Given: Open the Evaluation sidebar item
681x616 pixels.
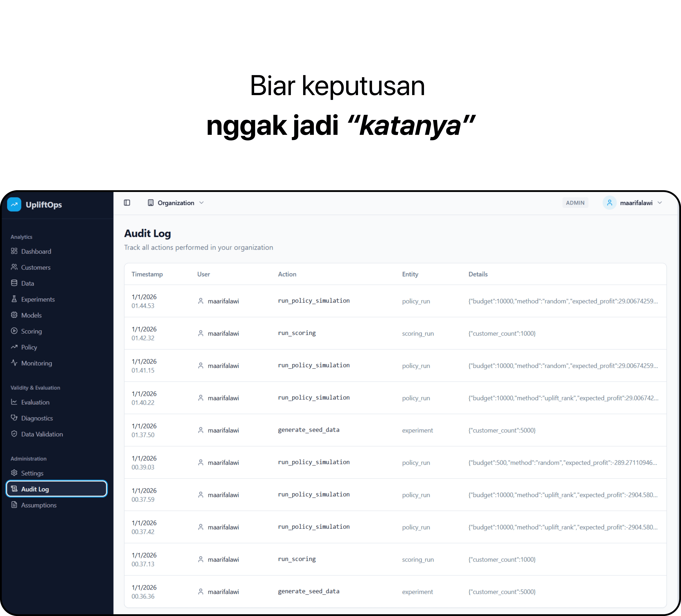Looking at the screenshot, I should tap(35, 402).
